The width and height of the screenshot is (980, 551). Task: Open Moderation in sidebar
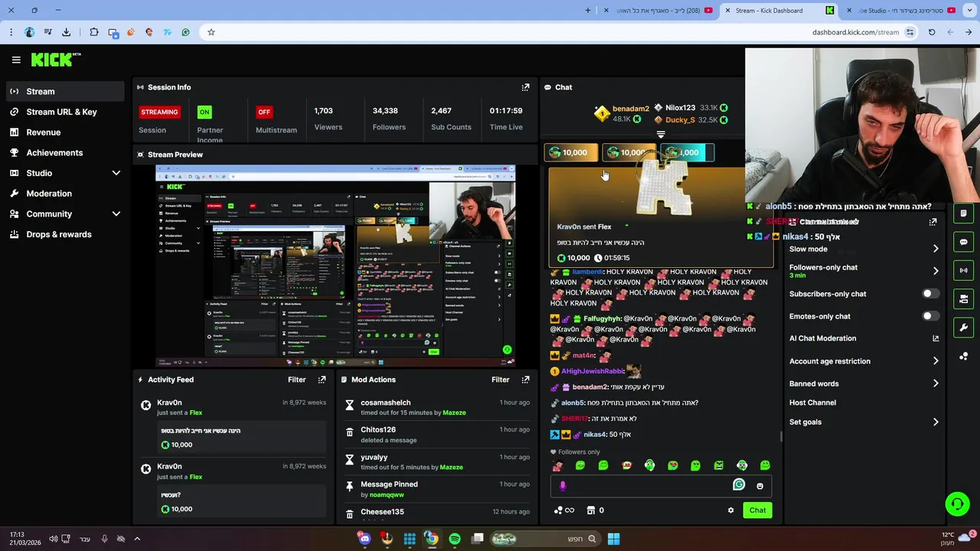tap(65, 194)
